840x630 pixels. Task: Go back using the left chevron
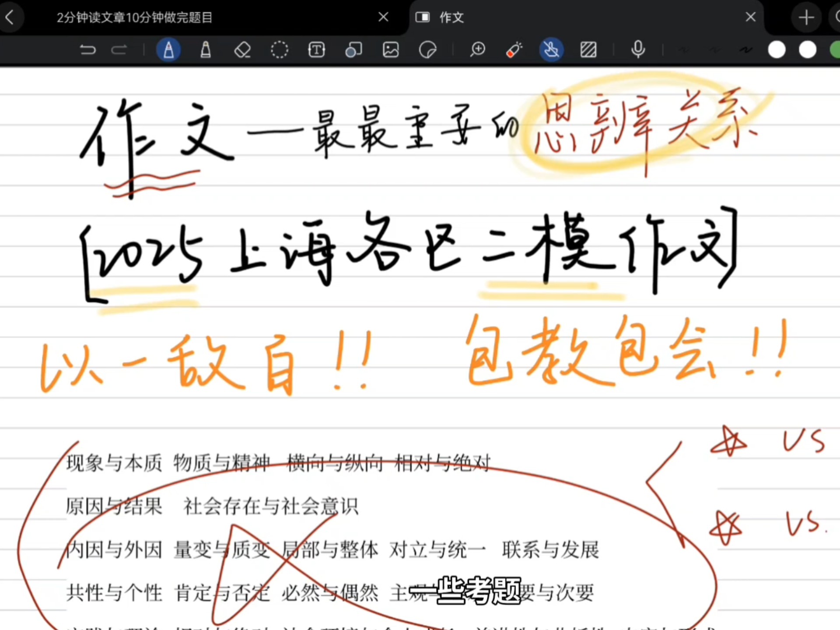(10, 17)
